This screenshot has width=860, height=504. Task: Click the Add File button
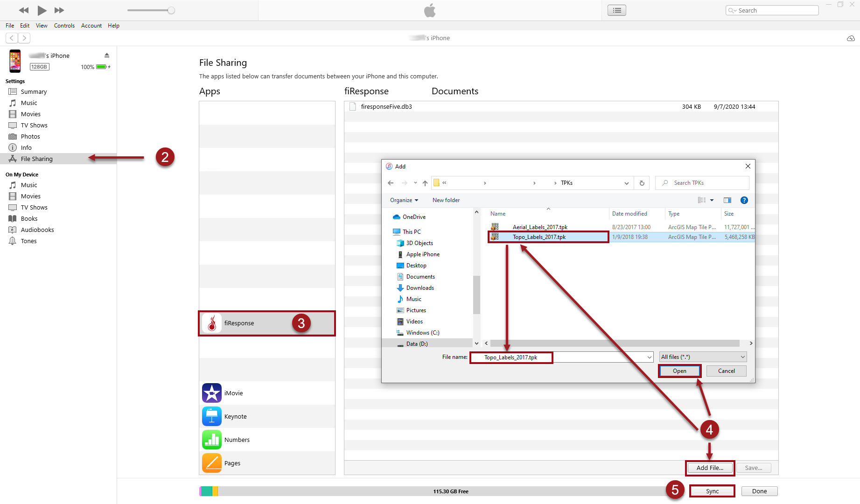[x=710, y=468]
